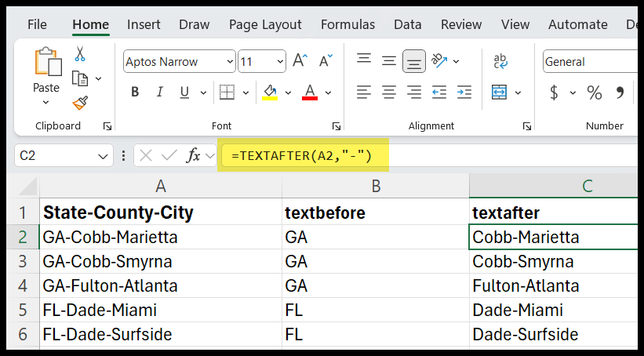Activate the Format Painter brush
This screenshot has height=356, width=644.
point(80,103)
